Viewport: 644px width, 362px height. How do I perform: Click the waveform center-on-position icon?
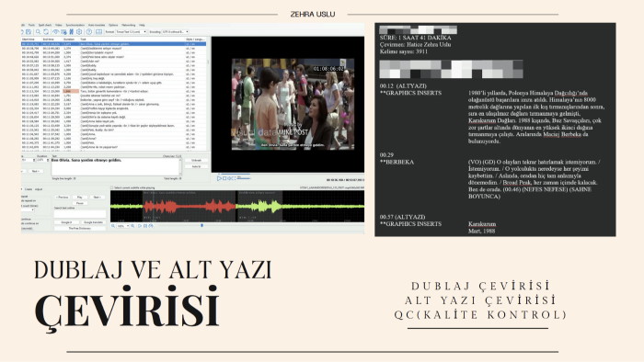145,226
